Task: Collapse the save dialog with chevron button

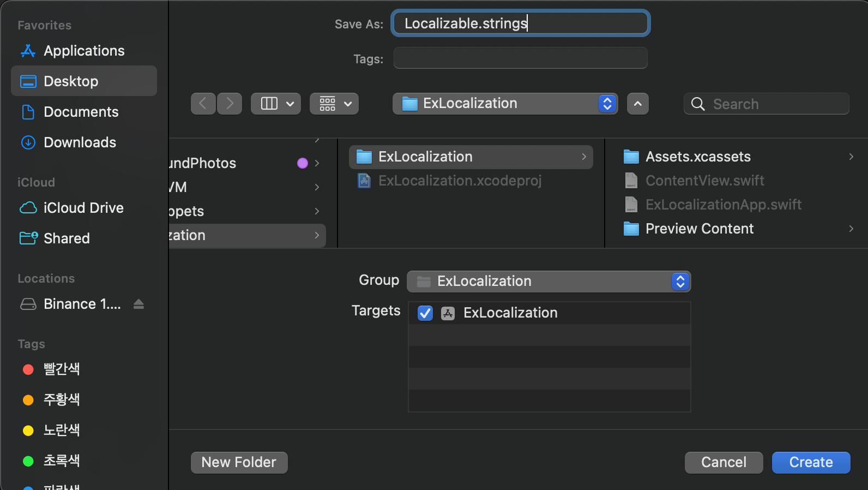Action: [638, 104]
